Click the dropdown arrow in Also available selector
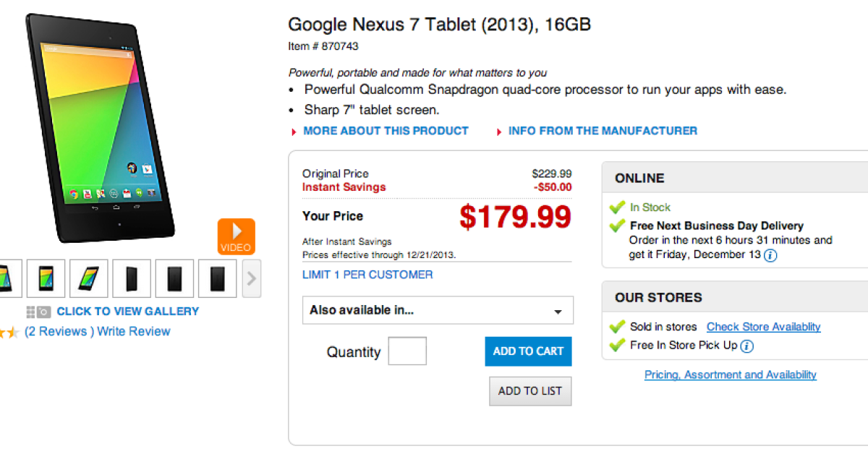Screen dimensions: 868x454 coord(558,312)
